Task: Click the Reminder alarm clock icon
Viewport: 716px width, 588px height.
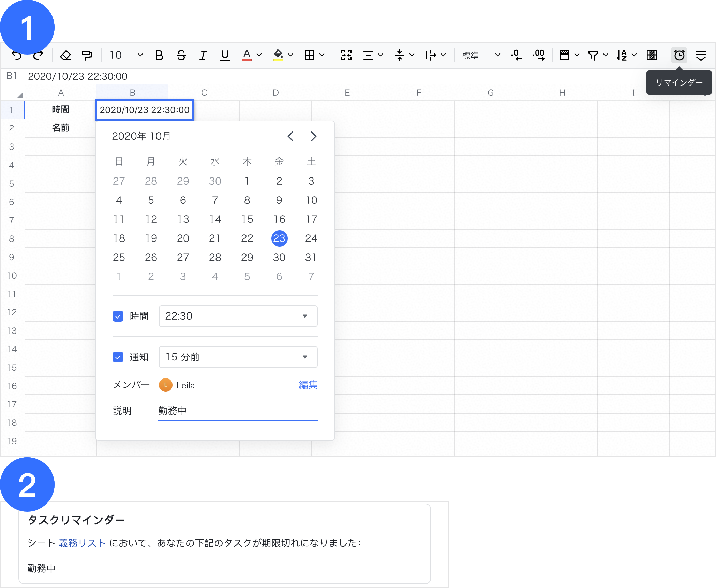Action: (679, 55)
